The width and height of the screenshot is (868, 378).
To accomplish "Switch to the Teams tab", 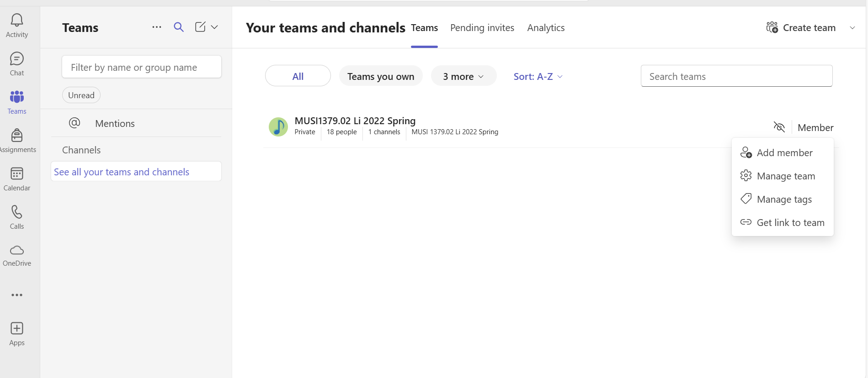I will 424,28.
